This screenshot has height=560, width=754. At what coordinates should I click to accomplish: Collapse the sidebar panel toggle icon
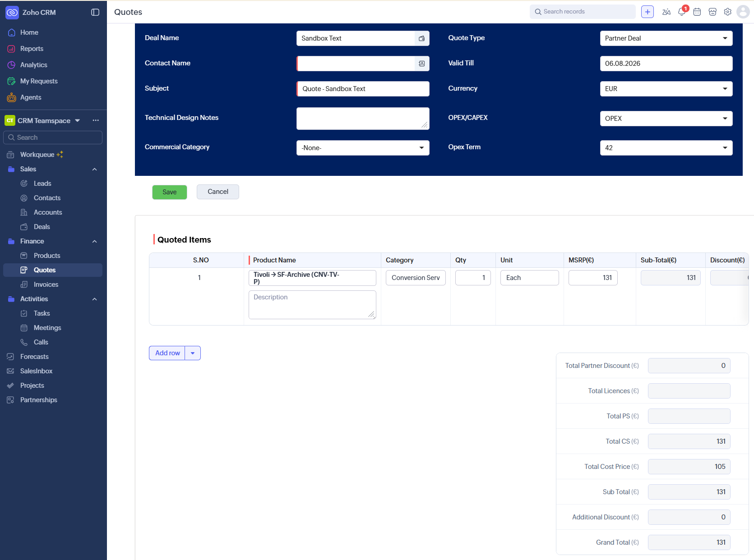click(95, 12)
